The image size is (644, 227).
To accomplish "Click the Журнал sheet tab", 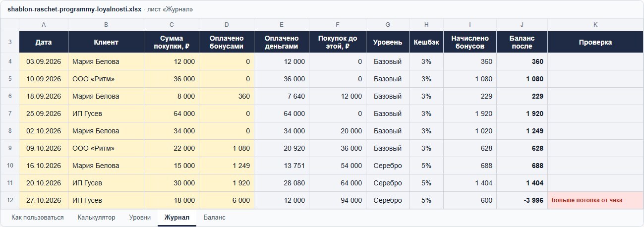I will point(177,218).
